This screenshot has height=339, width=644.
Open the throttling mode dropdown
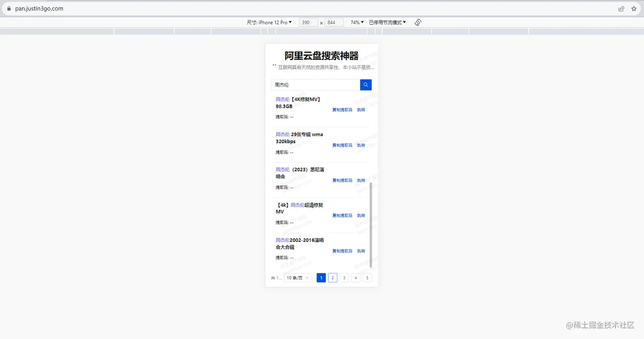(387, 22)
